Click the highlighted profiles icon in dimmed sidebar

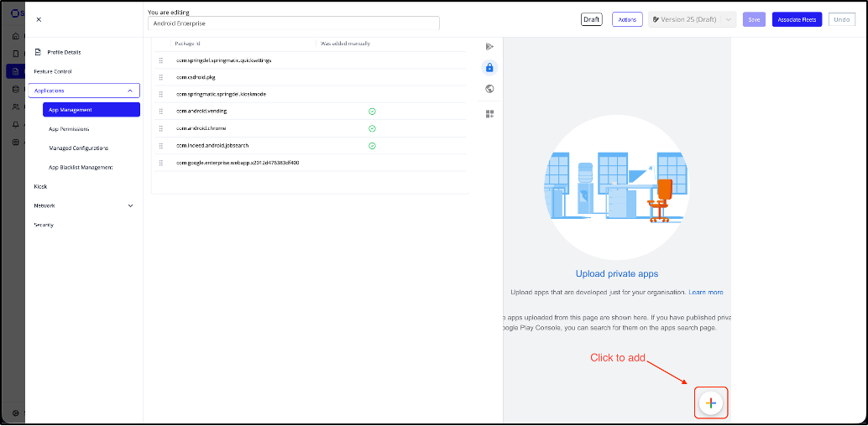pos(15,71)
